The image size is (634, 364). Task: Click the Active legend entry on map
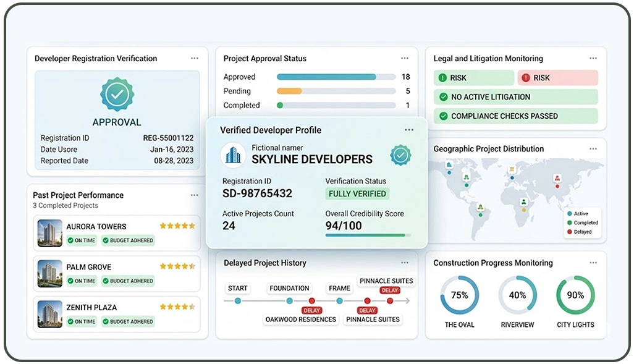point(578,214)
